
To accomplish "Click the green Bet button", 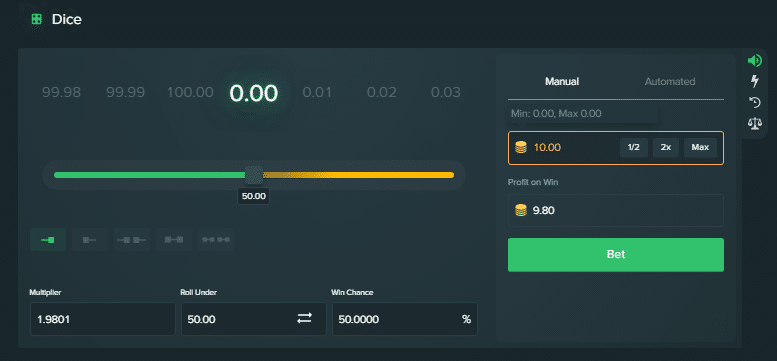I will point(616,255).
